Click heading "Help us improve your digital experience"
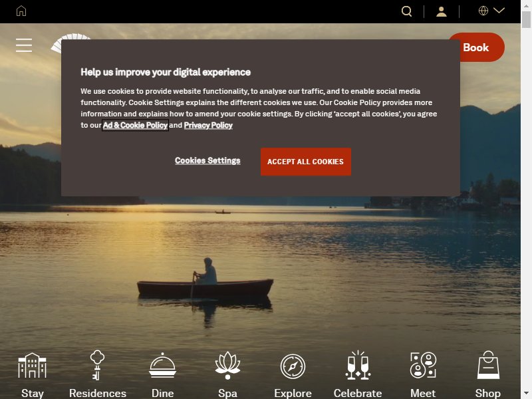 tap(166, 72)
